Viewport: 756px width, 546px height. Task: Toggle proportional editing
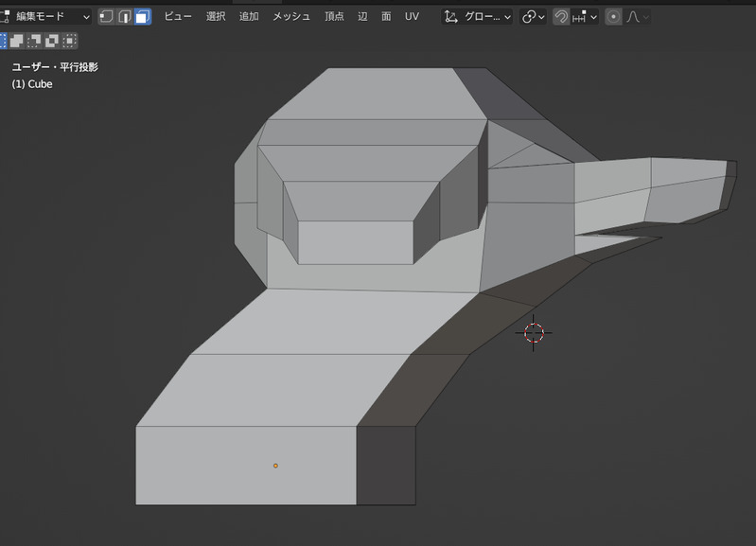(613, 16)
